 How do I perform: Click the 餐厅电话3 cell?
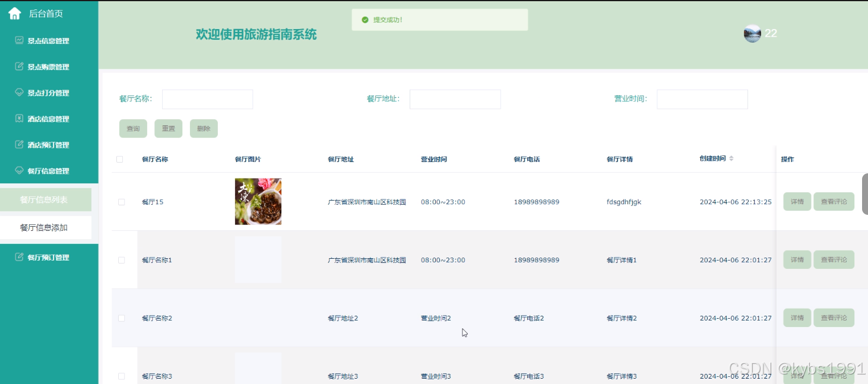click(529, 376)
